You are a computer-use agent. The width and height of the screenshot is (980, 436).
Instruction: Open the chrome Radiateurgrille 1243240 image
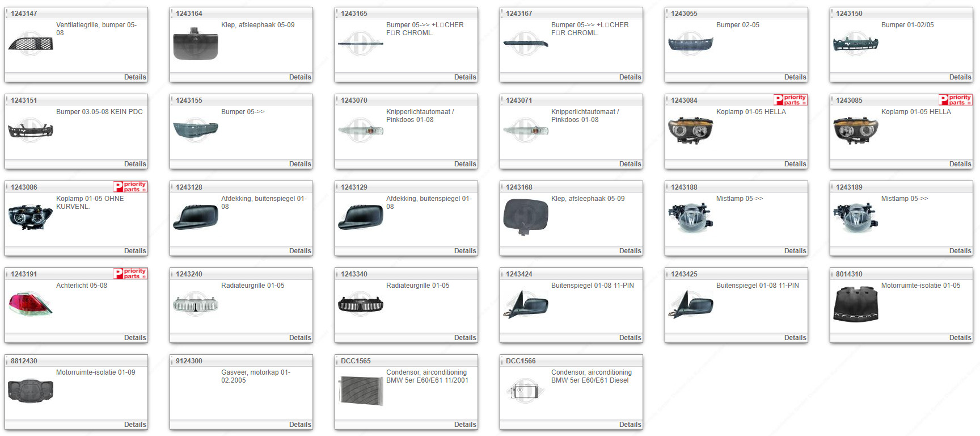point(196,305)
